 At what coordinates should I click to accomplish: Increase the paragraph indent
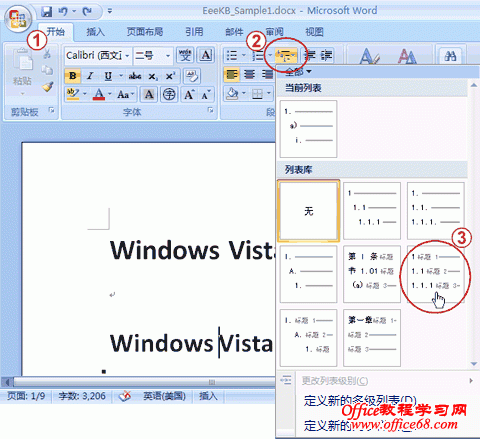point(327,55)
